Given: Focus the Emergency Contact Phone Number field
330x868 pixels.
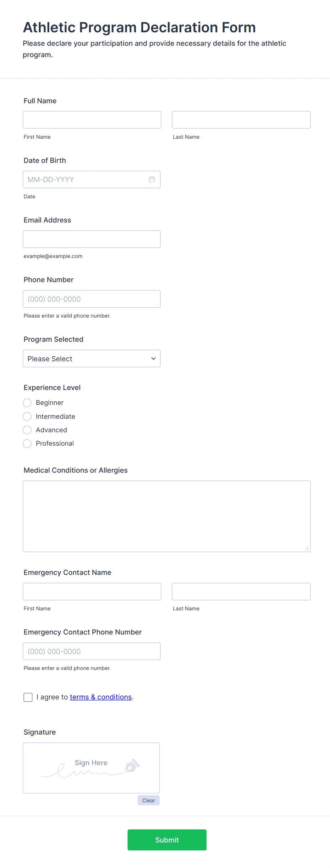Looking at the screenshot, I should pos(92,651).
